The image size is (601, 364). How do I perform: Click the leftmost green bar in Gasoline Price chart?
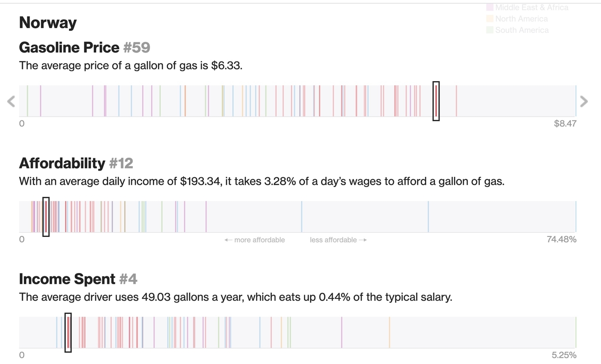click(27, 101)
